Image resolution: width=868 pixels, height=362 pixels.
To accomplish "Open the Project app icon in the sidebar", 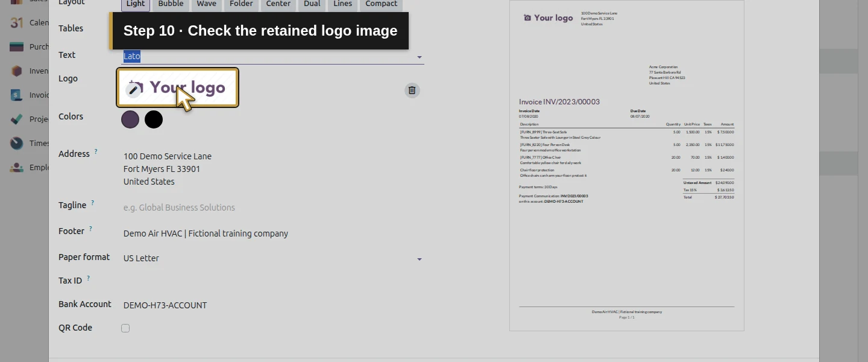I will pyautogui.click(x=17, y=119).
